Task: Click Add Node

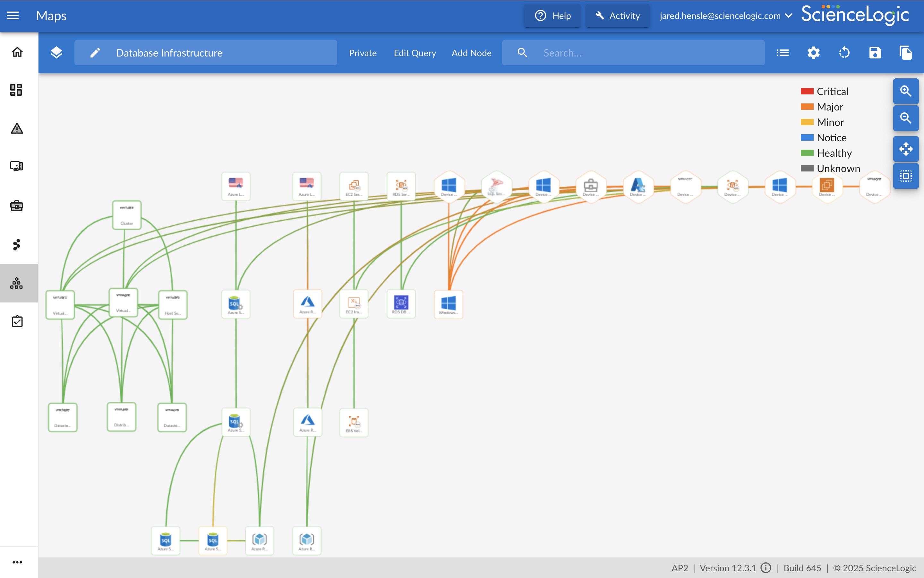Action: click(x=472, y=53)
